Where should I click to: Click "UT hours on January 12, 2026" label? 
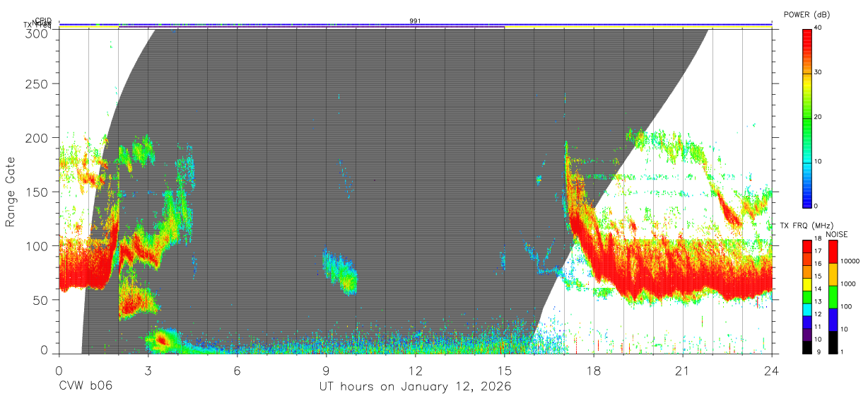click(416, 387)
